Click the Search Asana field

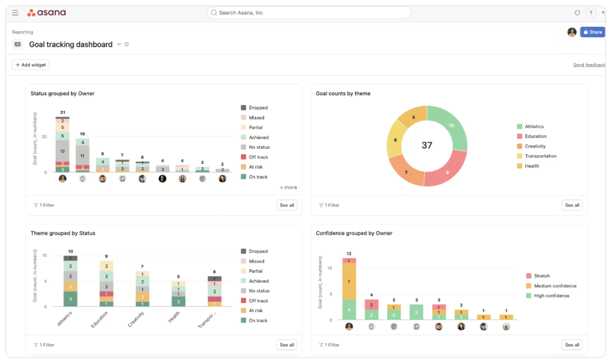tap(309, 13)
